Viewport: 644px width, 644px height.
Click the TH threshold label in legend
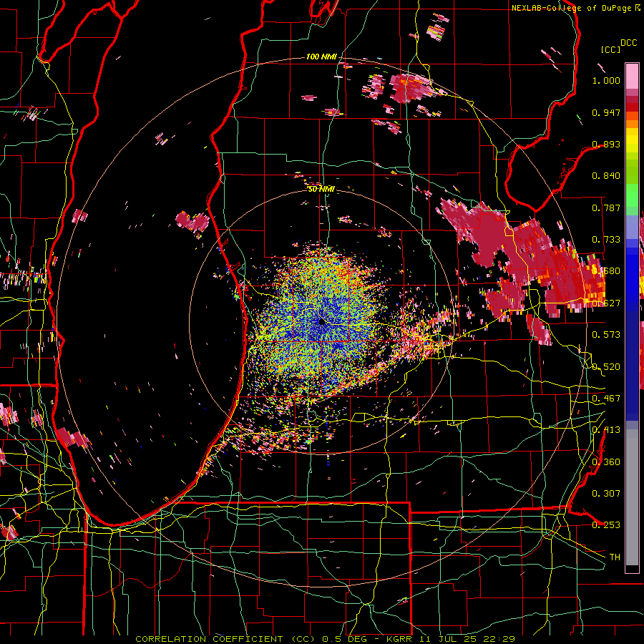(x=615, y=557)
